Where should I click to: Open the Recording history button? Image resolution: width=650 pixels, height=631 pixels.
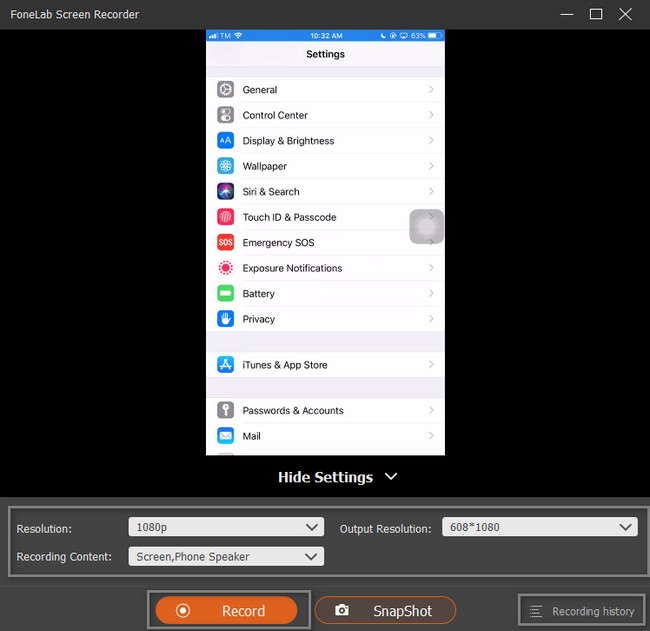pos(582,610)
